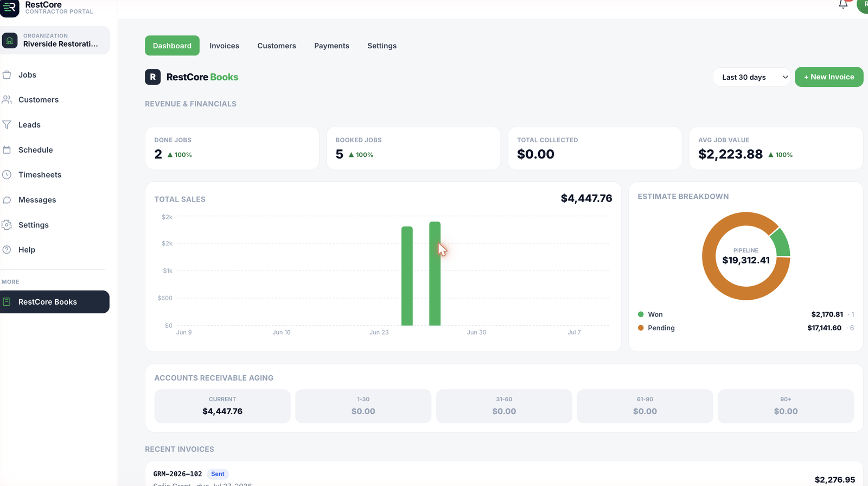The image size is (868, 486).
Task: Select the 1-30 aging bucket
Action: tap(363, 406)
